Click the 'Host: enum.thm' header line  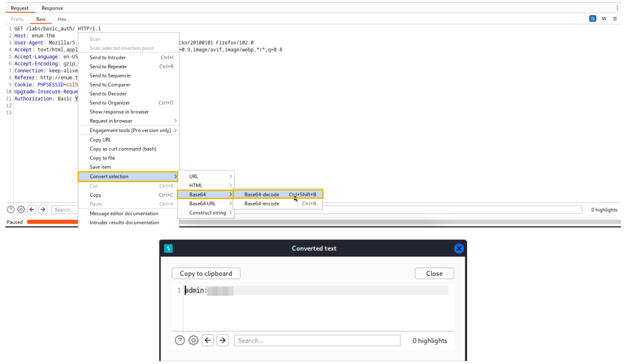click(x=35, y=36)
